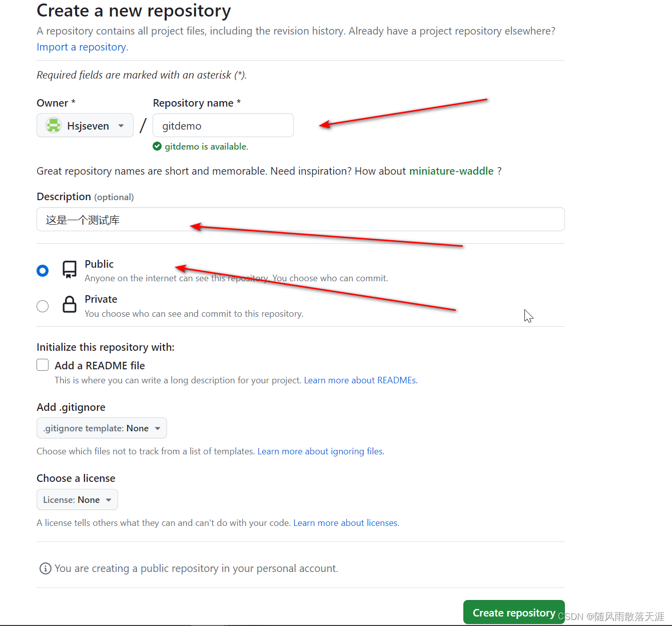Click the 'You are creating a public repository' notice
This screenshot has width=672, height=626.
[196, 568]
